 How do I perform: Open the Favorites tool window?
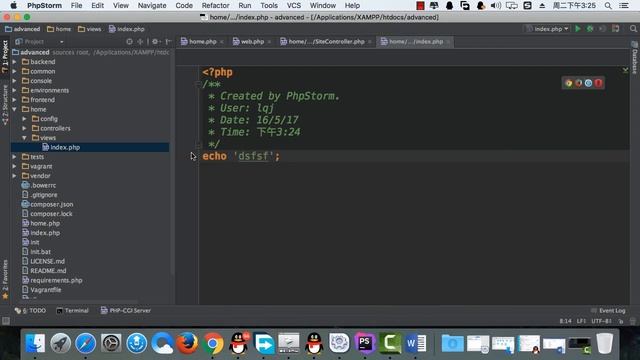tap(5, 279)
